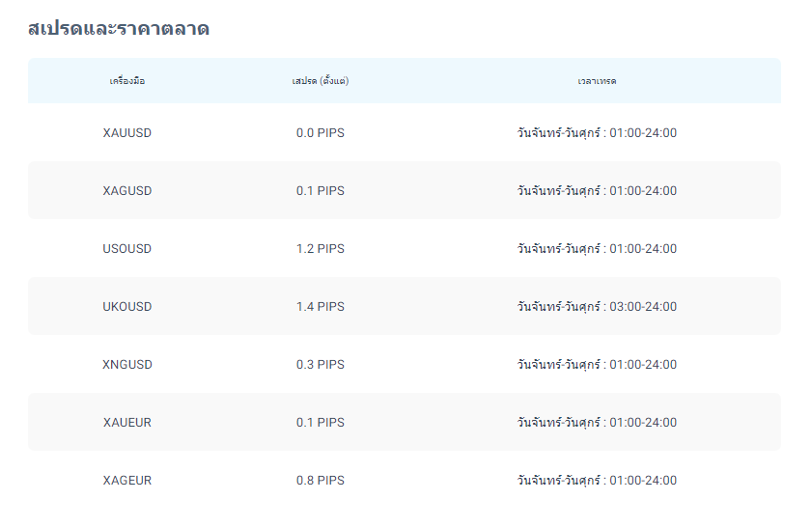This screenshot has width=812, height=528.
Task: Click the เวลาเทรด column header
Action: pyautogui.click(x=597, y=81)
